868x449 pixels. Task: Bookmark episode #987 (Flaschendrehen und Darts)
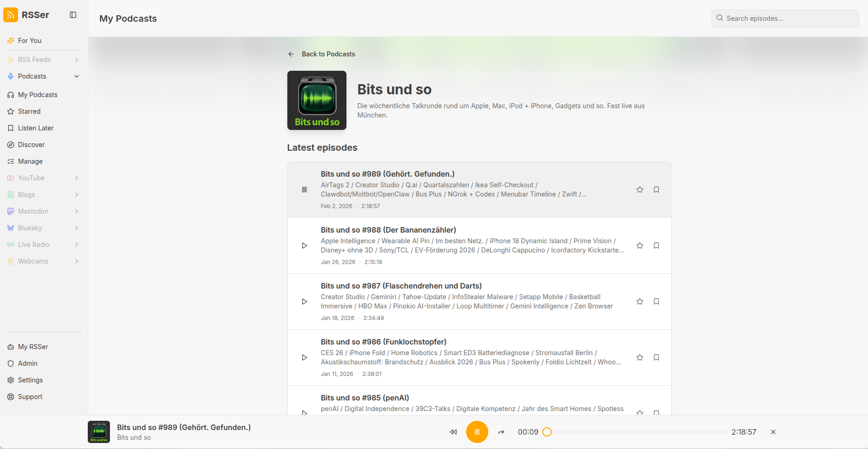(x=656, y=301)
